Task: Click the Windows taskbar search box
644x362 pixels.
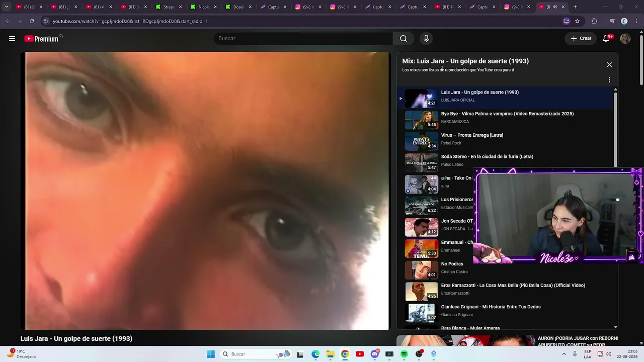Action: [256, 354]
